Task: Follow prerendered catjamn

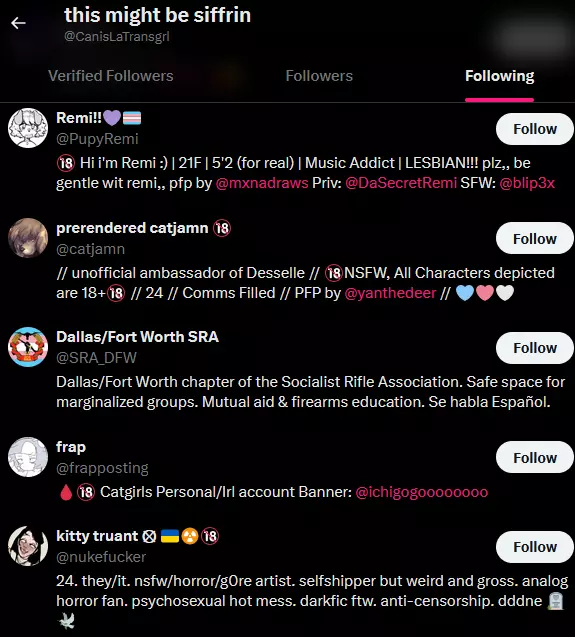Action: [535, 238]
